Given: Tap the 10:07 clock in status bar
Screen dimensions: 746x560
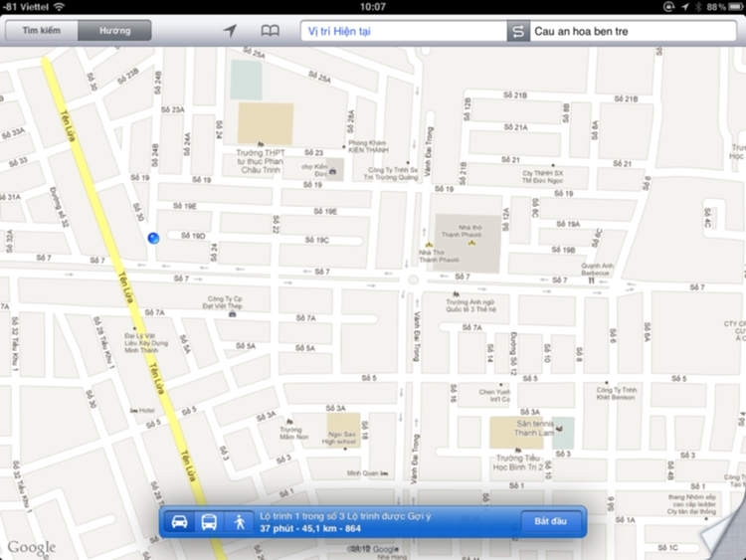Looking at the screenshot, I should 373,7.
